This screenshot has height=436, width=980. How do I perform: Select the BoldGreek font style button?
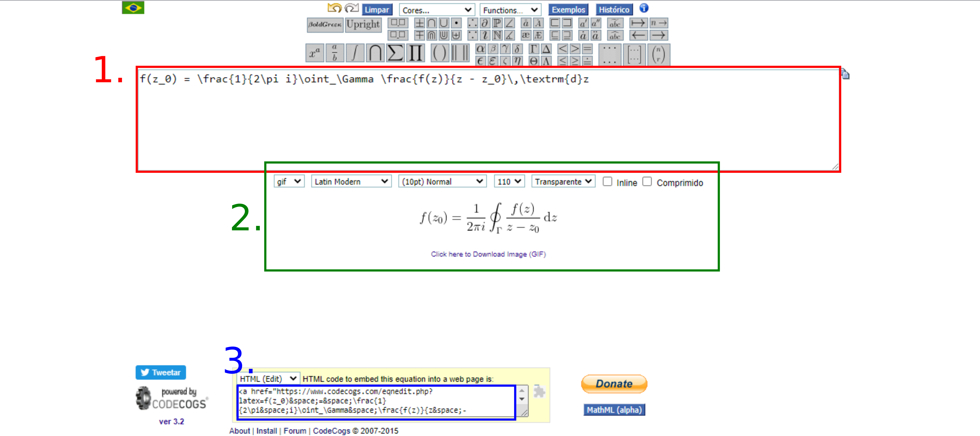(325, 25)
